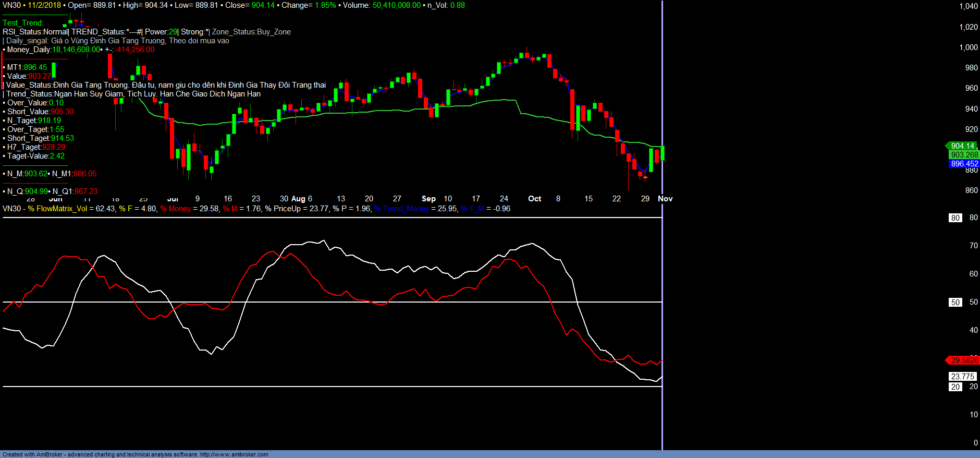
Task: Click the Sep label on date axis
Action: click(428, 199)
